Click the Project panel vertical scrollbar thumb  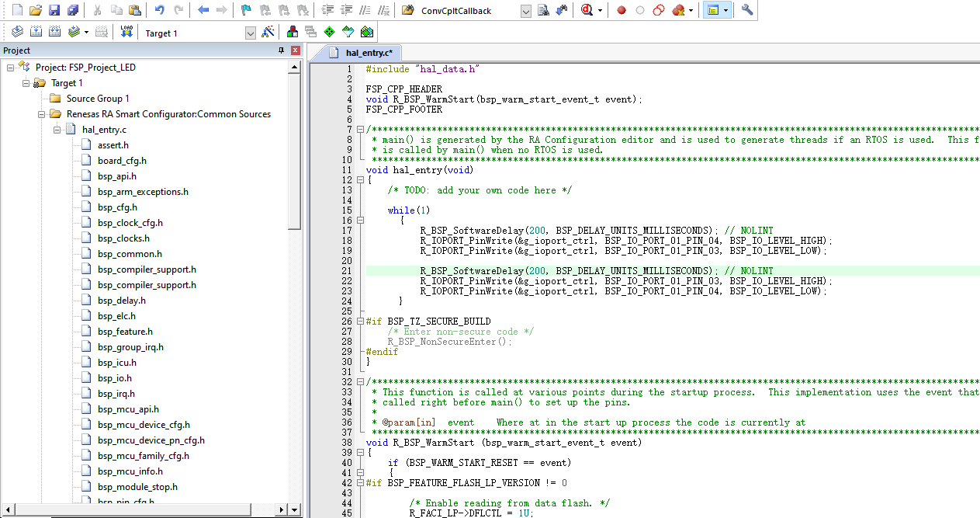[295, 151]
